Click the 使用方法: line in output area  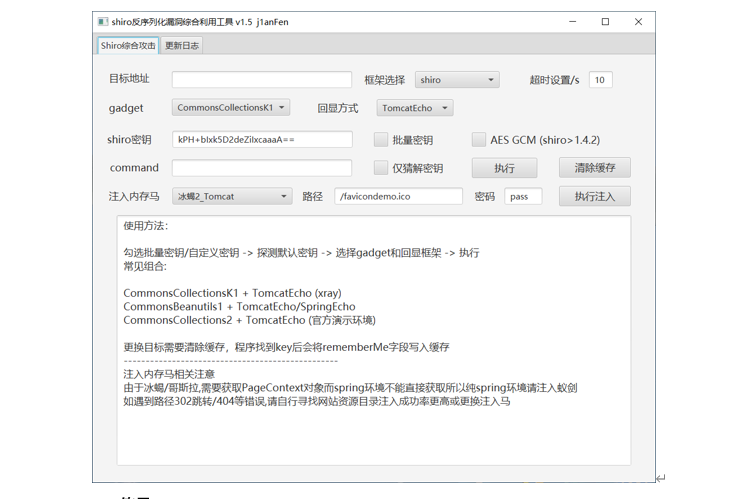pyautogui.click(x=146, y=226)
